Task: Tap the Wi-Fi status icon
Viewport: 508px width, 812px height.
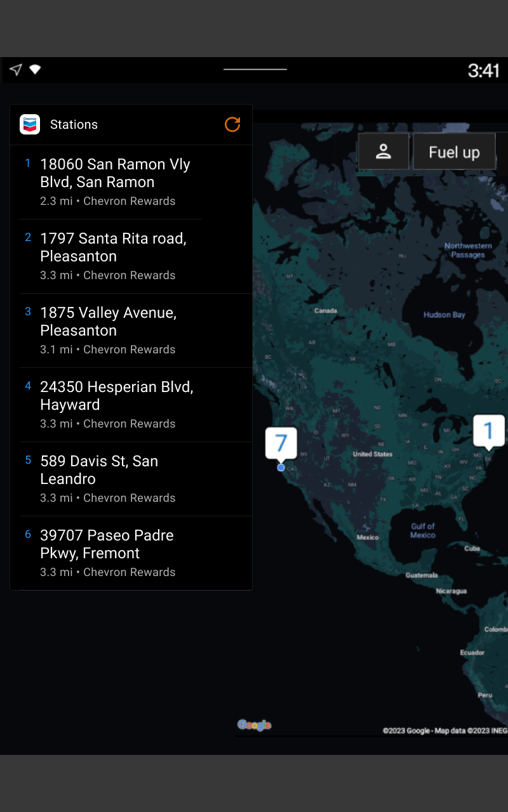Action: coord(35,70)
